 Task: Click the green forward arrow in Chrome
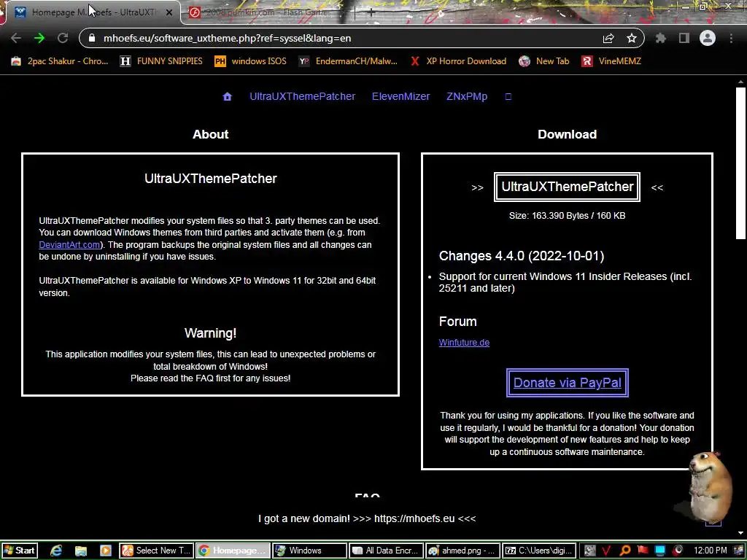(x=39, y=38)
